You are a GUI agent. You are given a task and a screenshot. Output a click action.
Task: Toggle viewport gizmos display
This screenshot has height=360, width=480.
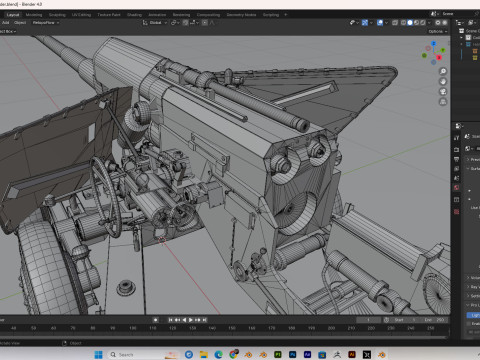365,23
